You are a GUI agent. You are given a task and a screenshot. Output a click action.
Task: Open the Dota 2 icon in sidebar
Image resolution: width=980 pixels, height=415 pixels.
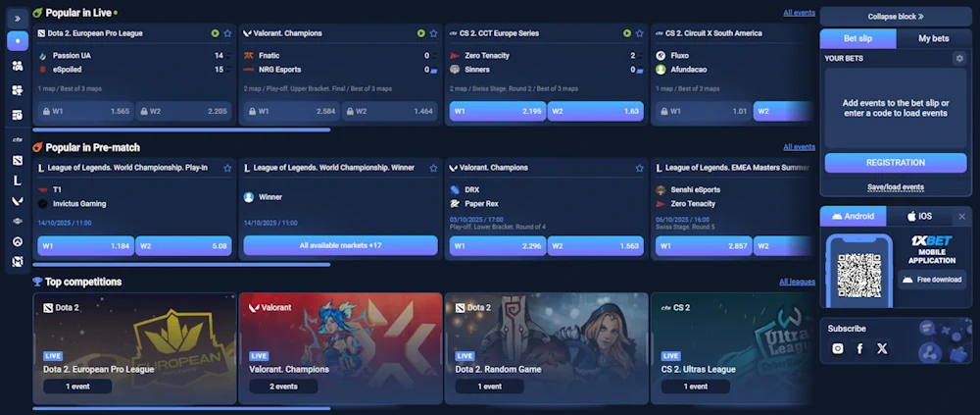click(18, 160)
